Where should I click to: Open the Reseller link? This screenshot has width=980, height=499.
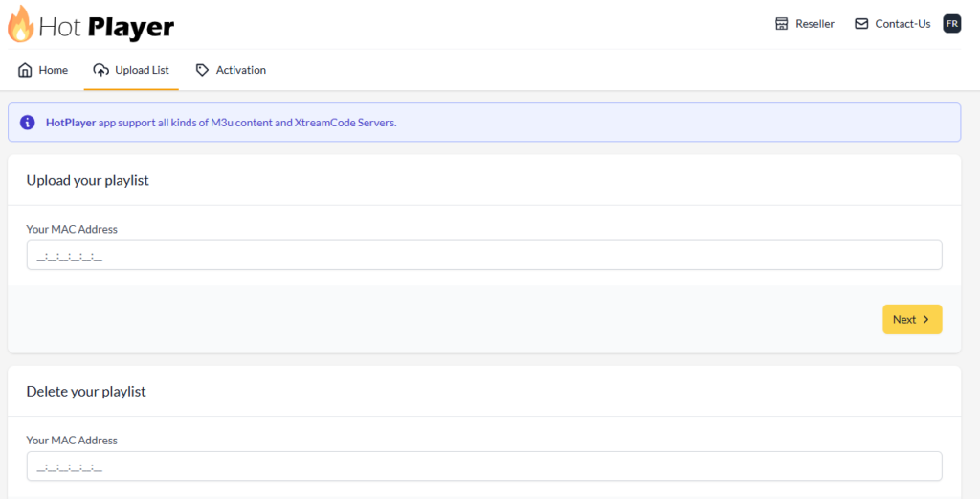pos(814,24)
